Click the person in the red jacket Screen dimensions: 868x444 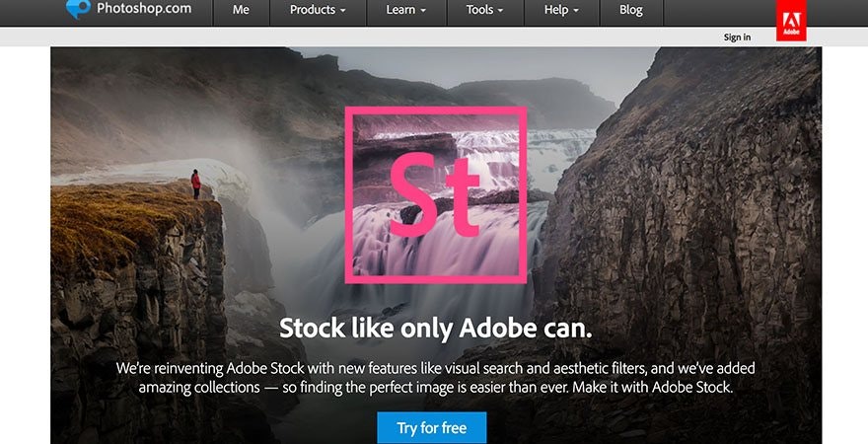tap(195, 184)
